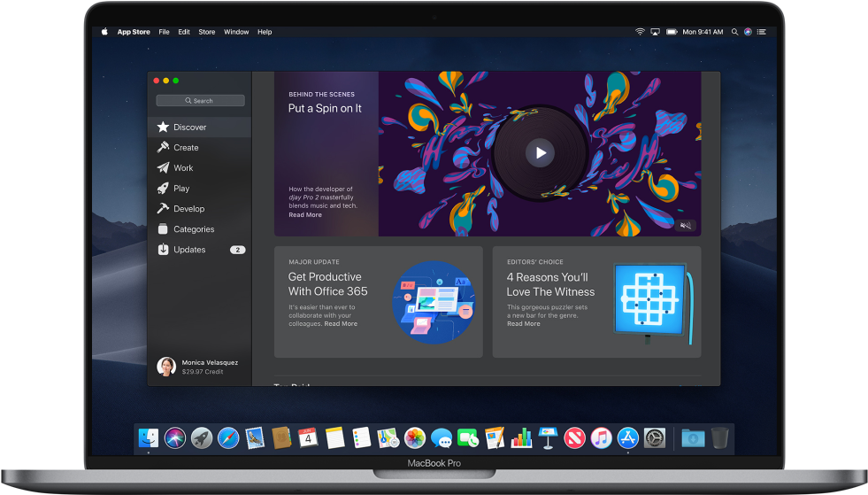The width and height of the screenshot is (868, 495).
Task: Open the Trash in the Dock
Action: [719, 438]
